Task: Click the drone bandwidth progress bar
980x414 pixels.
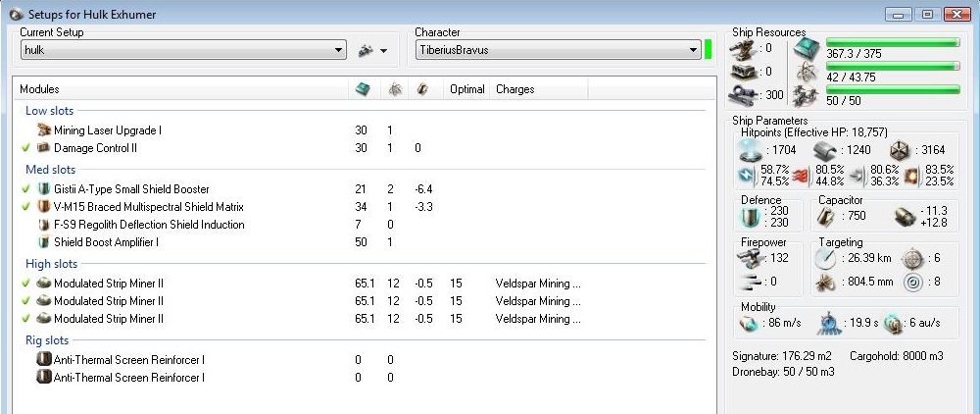Action: 893,90
